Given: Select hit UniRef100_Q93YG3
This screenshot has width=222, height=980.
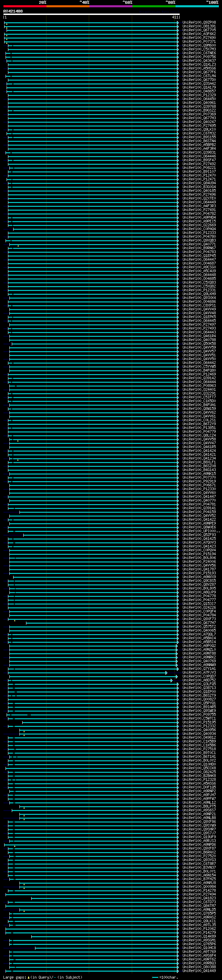Looking at the screenshot, I should pyautogui.click(x=199, y=860).
